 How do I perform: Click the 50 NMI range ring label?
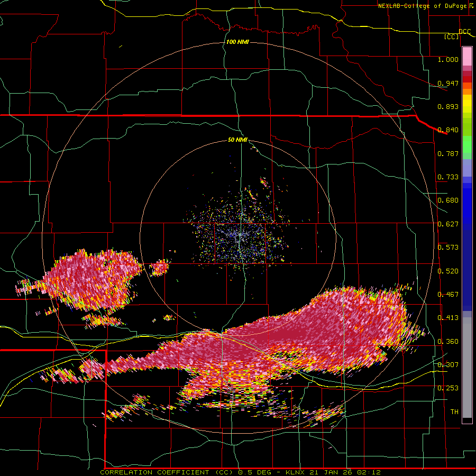(x=237, y=140)
